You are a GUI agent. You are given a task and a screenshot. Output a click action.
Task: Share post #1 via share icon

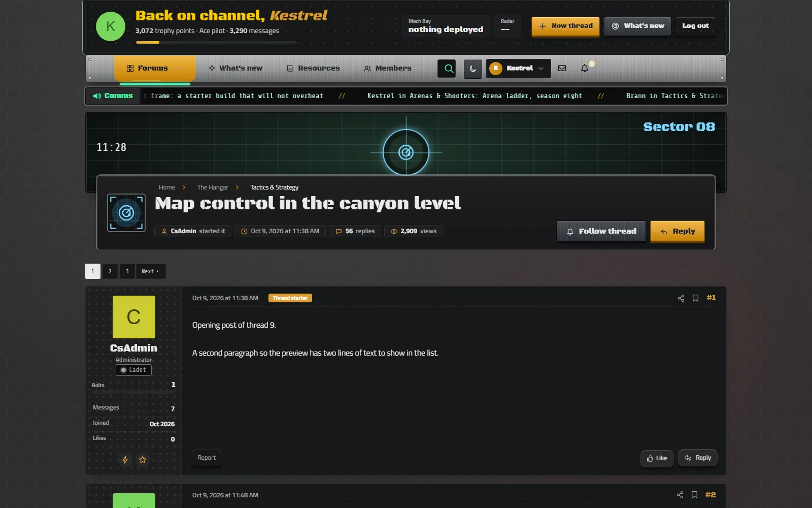click(681, 298)
